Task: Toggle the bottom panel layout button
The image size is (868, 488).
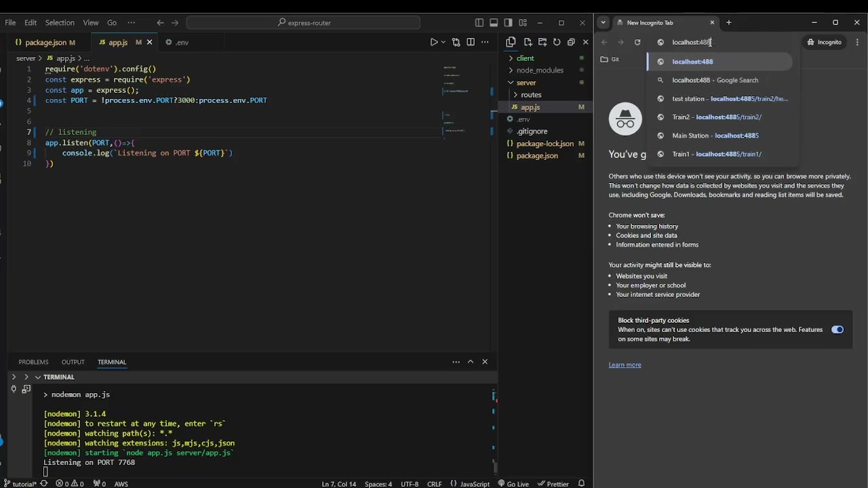Action: pos(494,22)
